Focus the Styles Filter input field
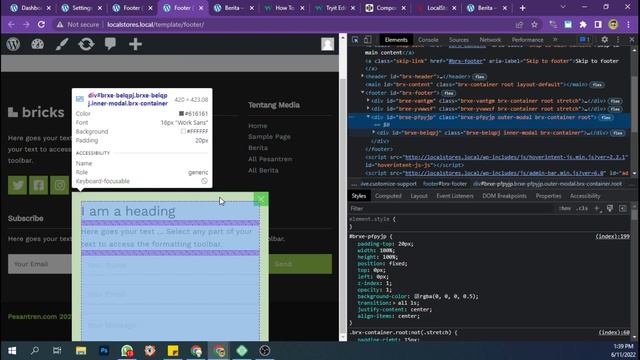640x360 pixels. (x=452, y=208)
